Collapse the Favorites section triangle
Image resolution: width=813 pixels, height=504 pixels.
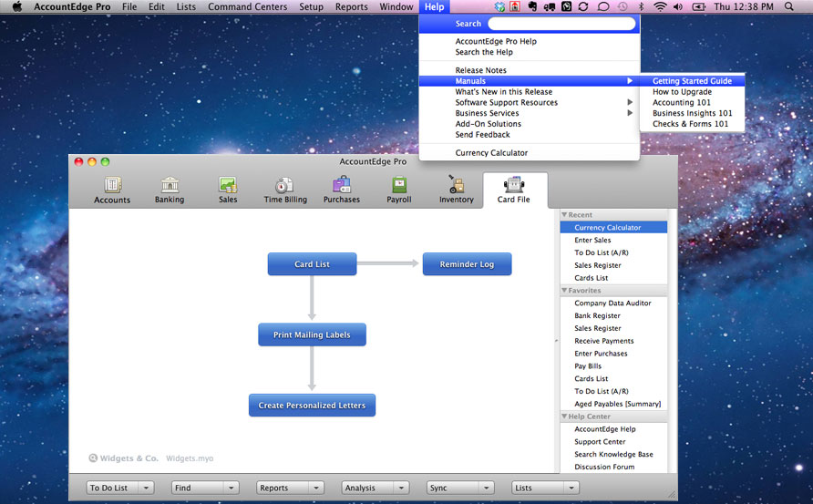[x=564, y=291]
